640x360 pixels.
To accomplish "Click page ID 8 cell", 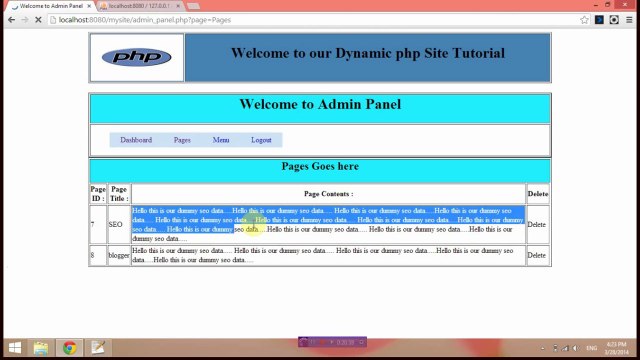I will 98,255.
